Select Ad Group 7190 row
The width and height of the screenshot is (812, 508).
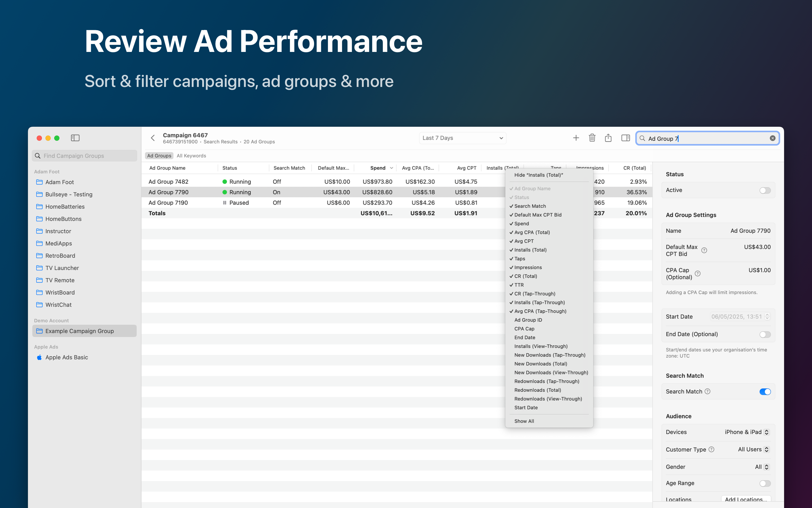coord(397,203)
